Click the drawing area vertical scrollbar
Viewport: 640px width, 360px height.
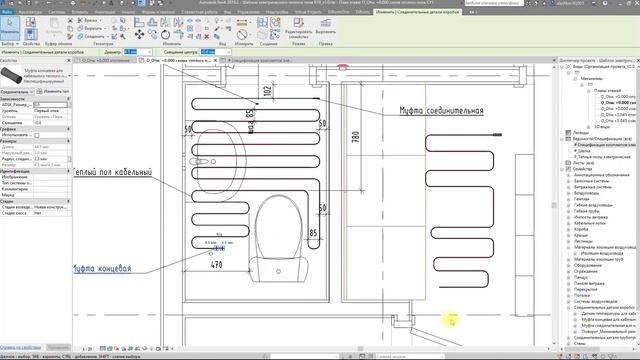pos(554,204)
